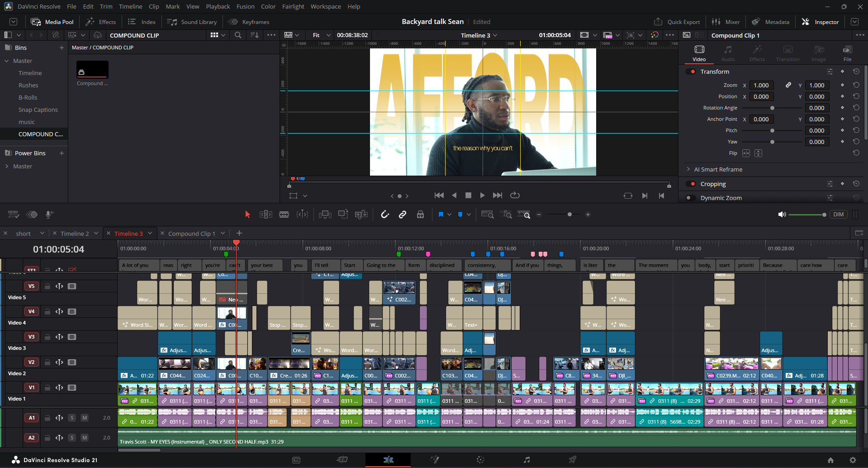Image resolution: width=868 pixels, height=468 pixels.
Task: Play the timeline forward
Action: point(482,195)
